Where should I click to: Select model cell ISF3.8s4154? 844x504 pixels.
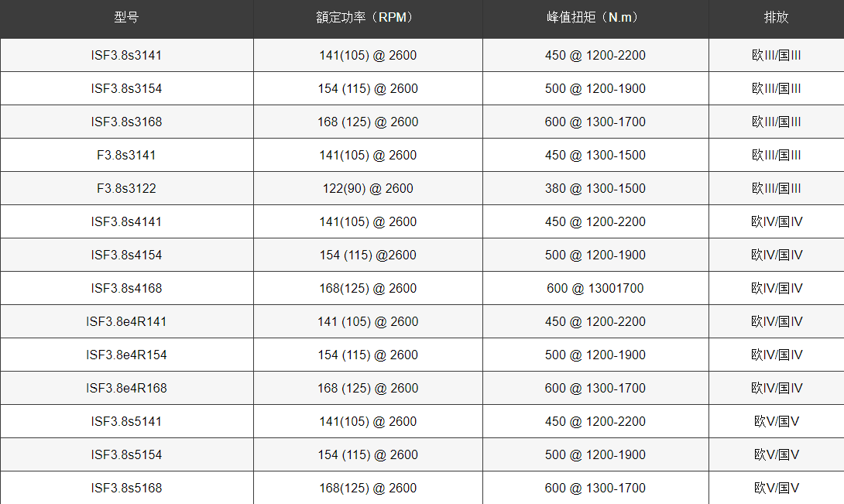coord(126,255)
